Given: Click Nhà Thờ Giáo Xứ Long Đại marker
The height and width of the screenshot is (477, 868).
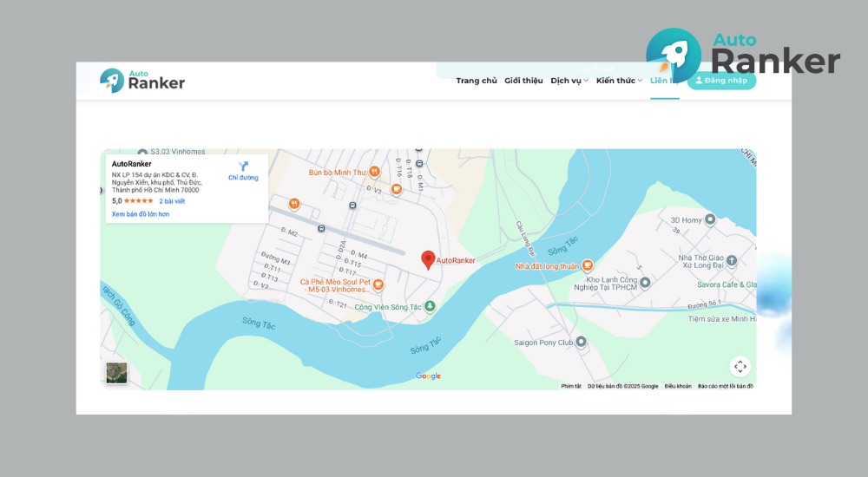Looking at the screenshot, I should click(x=732, y=261).
